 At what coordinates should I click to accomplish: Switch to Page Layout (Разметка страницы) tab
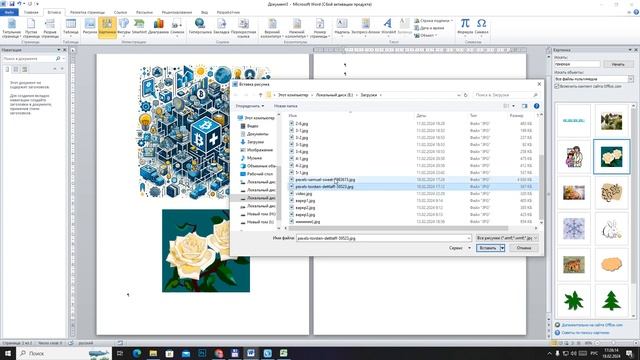point(87,12)
